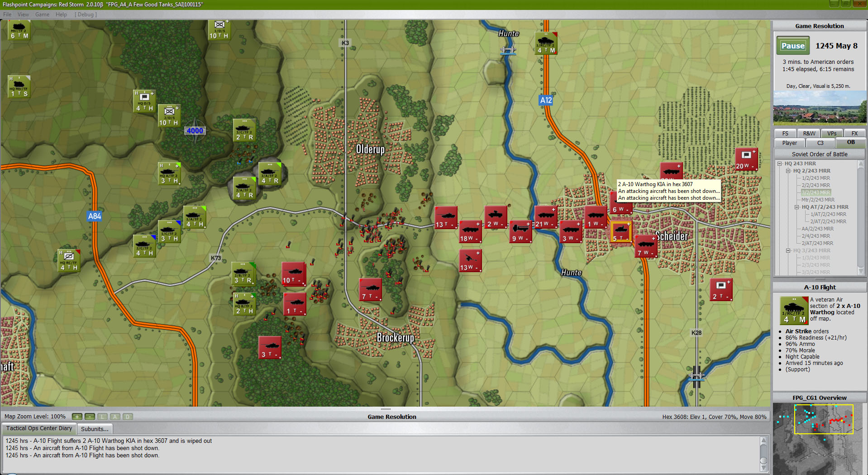Click the Map Zoom plus button
Viewport: 868px width, 475px height.
76,417
